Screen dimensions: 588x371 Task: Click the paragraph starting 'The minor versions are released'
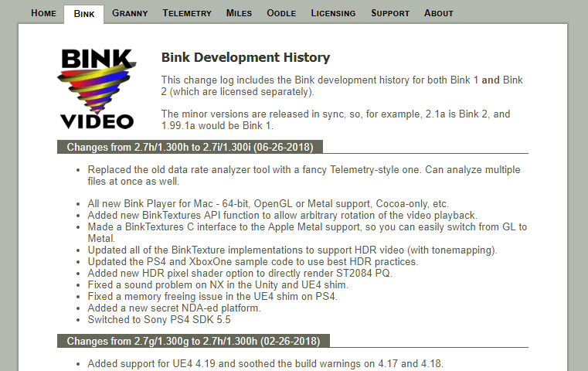pos(335,120)
